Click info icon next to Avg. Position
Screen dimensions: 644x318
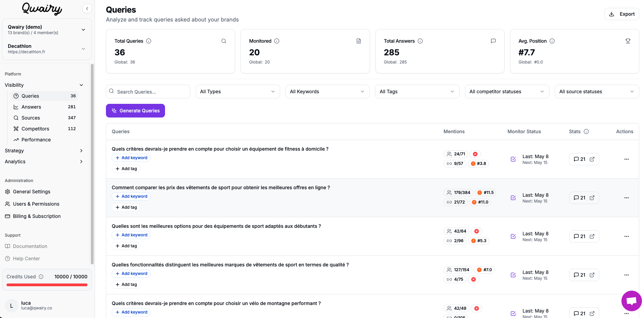point(552,41)
